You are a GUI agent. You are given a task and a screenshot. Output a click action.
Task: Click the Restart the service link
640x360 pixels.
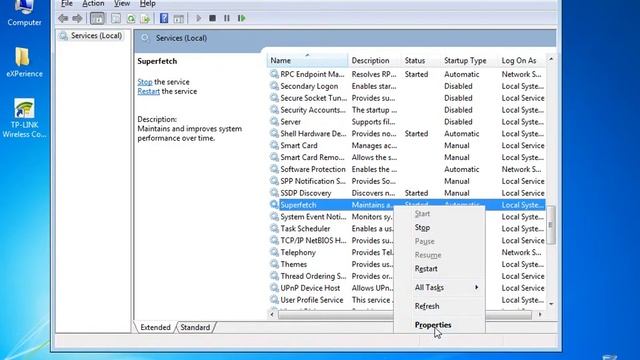point(149,91)
